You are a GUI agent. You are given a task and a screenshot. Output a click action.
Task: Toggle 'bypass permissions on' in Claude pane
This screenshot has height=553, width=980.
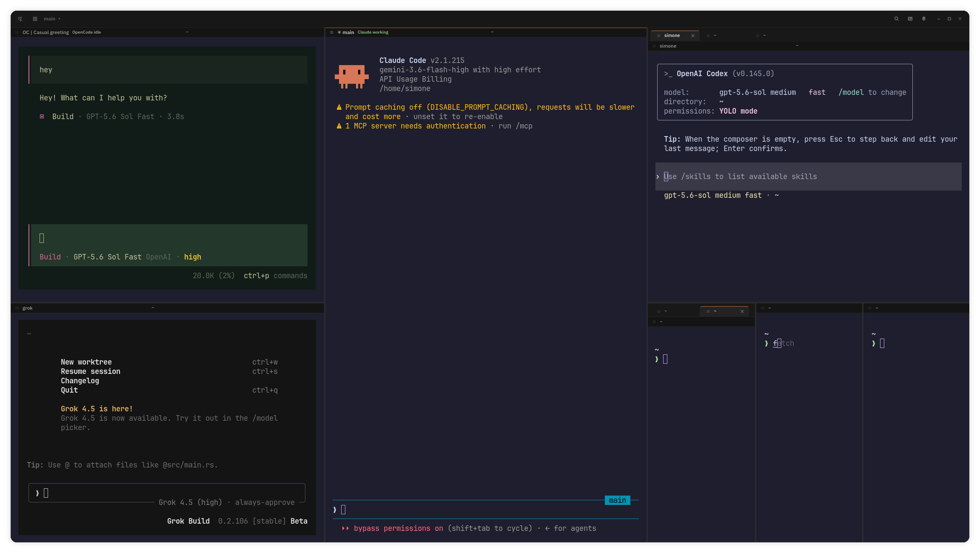pos(399,528)
